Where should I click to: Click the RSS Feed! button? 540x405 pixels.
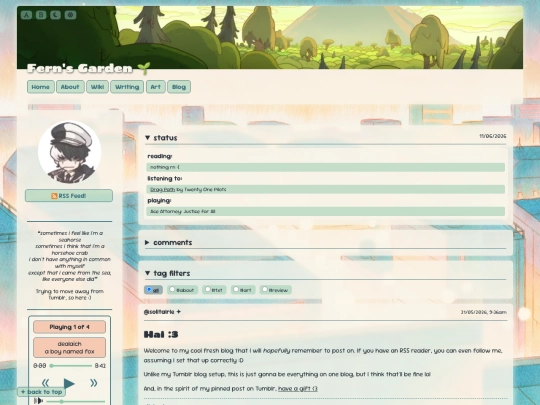69,196
